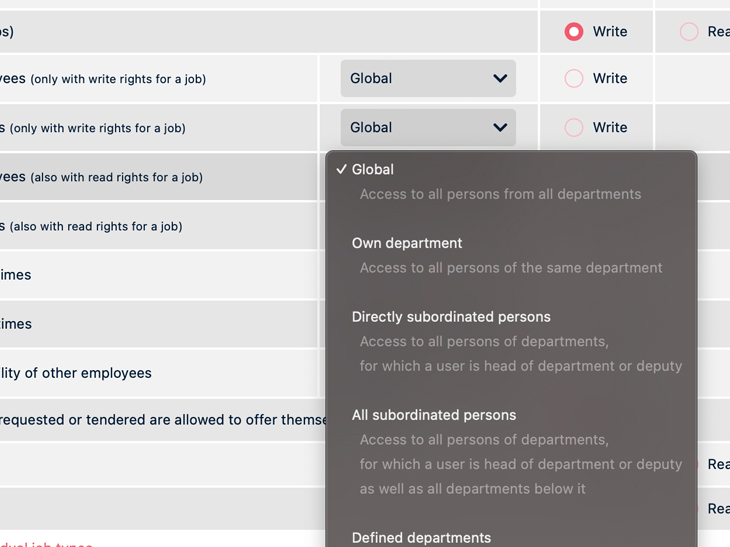Click the chevron arrow on the lower Global dropdown
This screenshot has height=547, width=730.
(x=500, y=128)
